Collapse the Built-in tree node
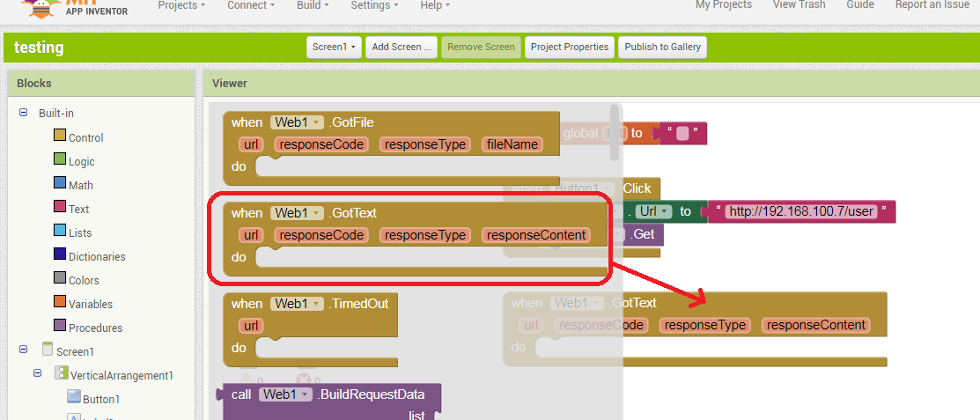 coord(24,113)
